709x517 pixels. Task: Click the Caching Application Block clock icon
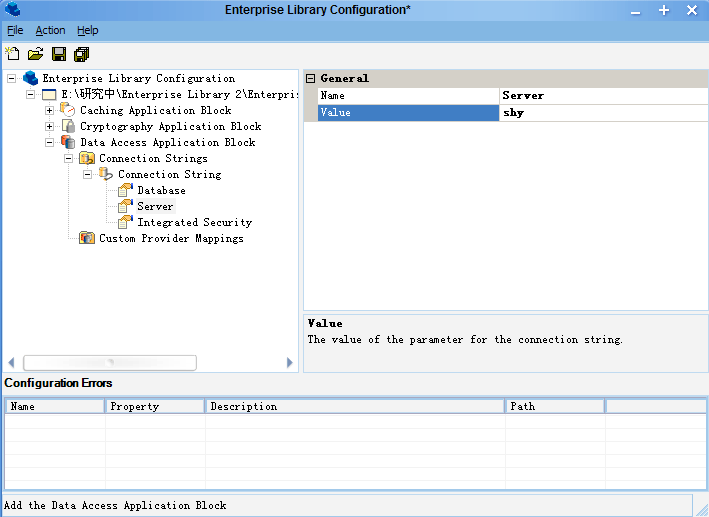click(68, 110)
